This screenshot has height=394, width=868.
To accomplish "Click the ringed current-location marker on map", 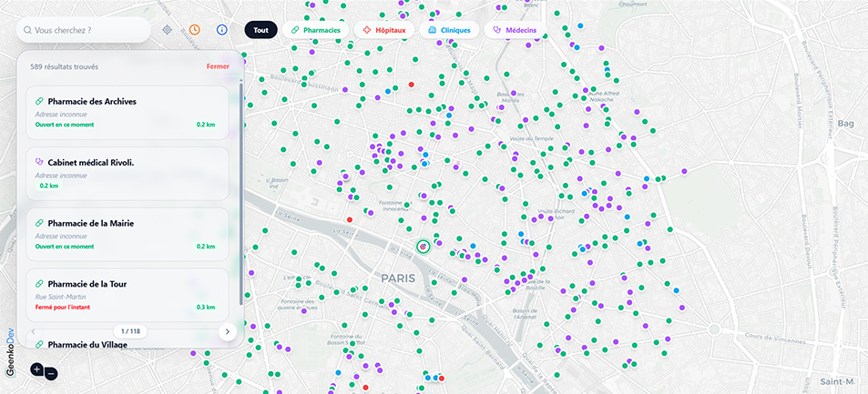I will (x=423, y=247).
